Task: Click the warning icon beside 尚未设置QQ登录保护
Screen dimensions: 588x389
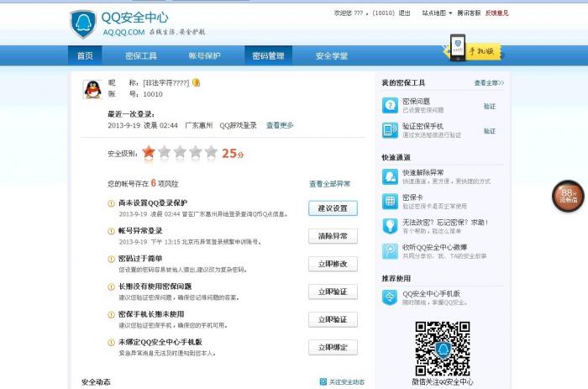Action: pos(112,203)
